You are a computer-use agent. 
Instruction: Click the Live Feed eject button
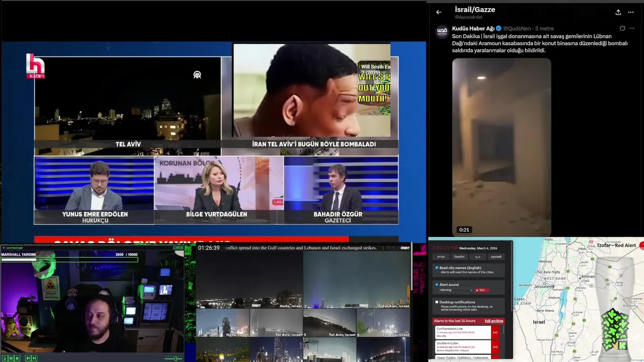pyautogui.click(x=17, y=358)
